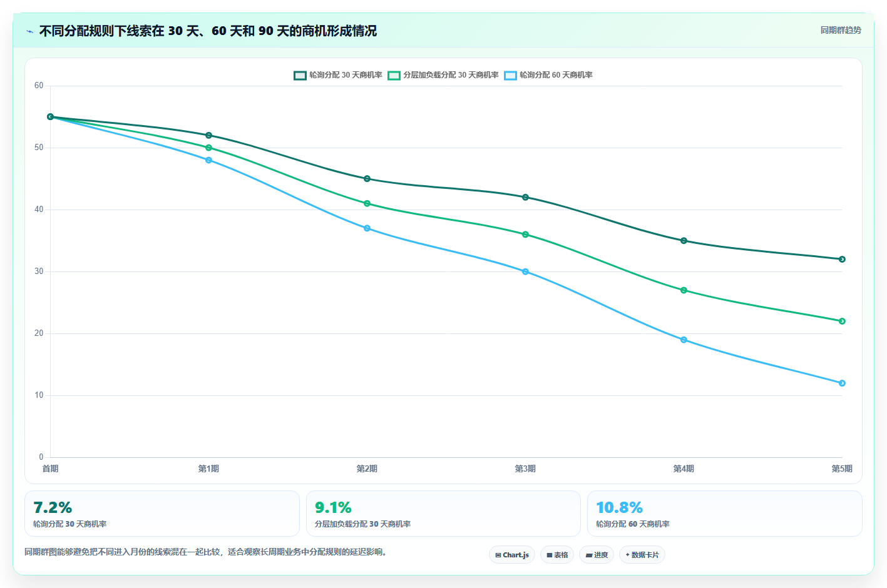
Task: Click the y-axis value 10
Action: click(x=39, y=395)
